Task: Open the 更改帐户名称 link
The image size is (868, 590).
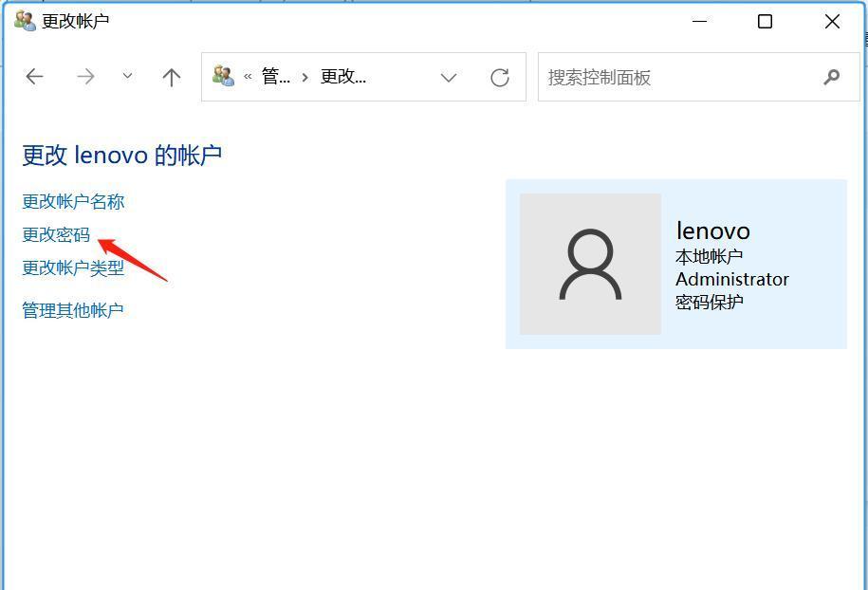Action: click(x=73, y=201)
